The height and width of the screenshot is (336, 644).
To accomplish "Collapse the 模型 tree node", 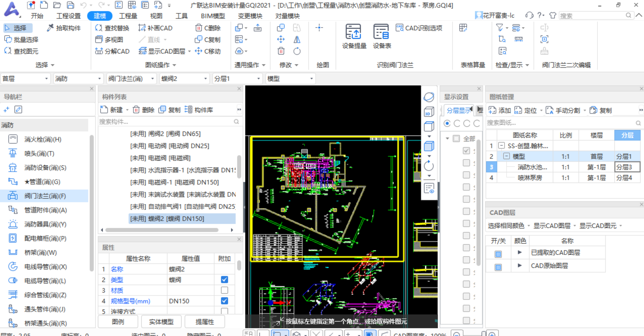I will point(506,156).
